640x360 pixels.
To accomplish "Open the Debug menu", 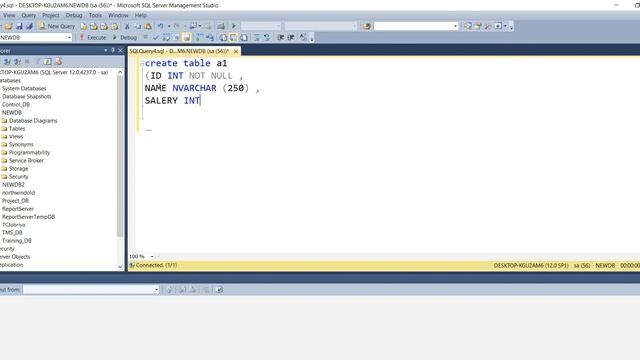I will point(74,15).
